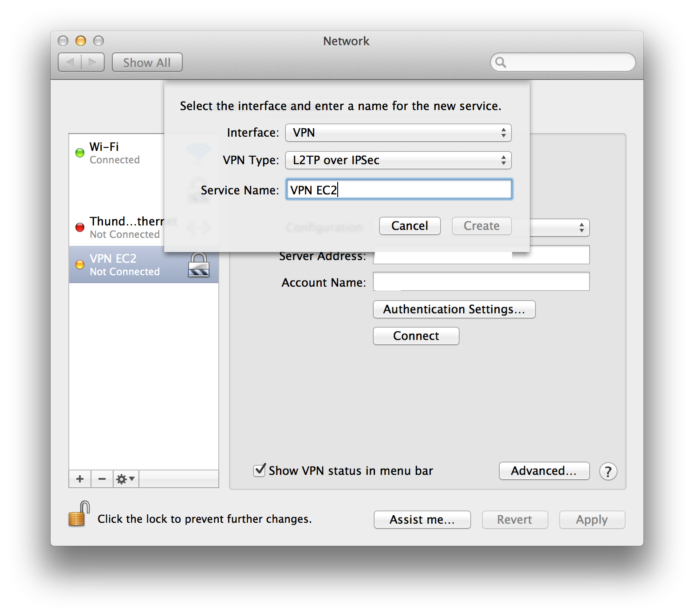Click the VPN EC2 lock icon
694x616 pixels.
(x=198, y=265)
